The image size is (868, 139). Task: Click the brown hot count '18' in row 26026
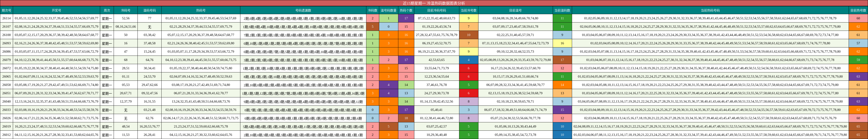click(x=406, y=118)
